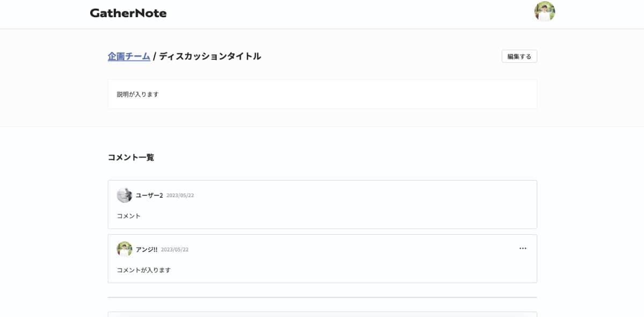Viewport: 644px width, 317px height.
Task: Click the コメントが入ります comment text
Action: coord(144,270)
